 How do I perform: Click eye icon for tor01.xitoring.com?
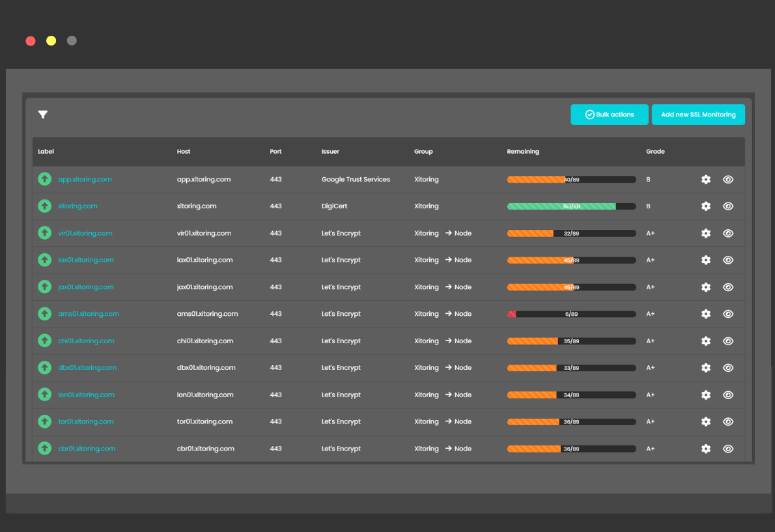pos(728,421)
